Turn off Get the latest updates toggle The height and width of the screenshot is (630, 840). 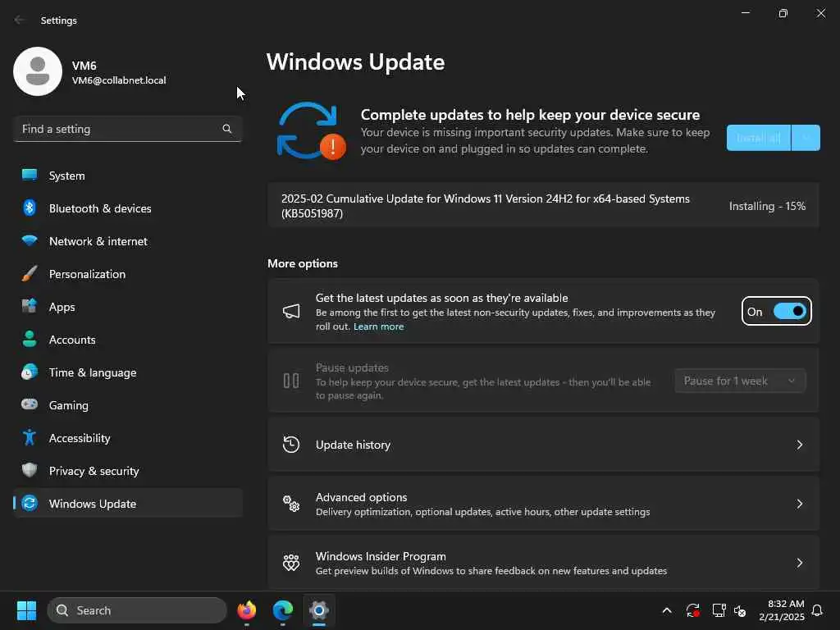pos(790,311)
